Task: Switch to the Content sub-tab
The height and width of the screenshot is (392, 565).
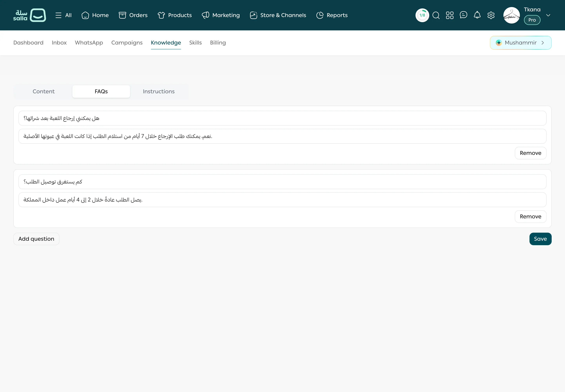Action: [44, 91]
